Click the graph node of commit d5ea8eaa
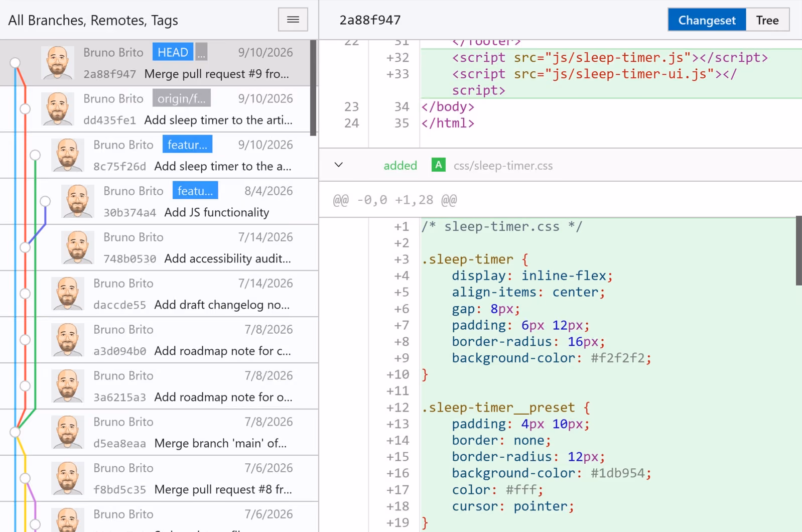Viewport: 802px width, 532px height. (15, 432)
